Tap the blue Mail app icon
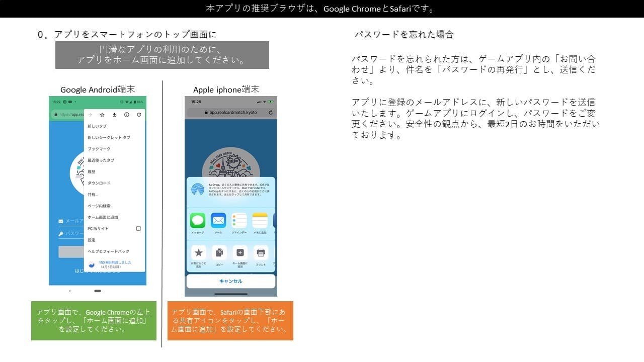 point(218,220)
